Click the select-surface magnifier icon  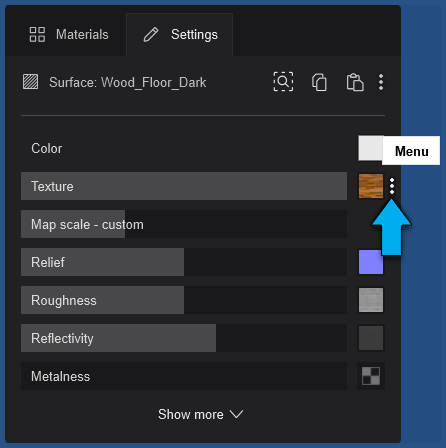[x=283, y=81]
